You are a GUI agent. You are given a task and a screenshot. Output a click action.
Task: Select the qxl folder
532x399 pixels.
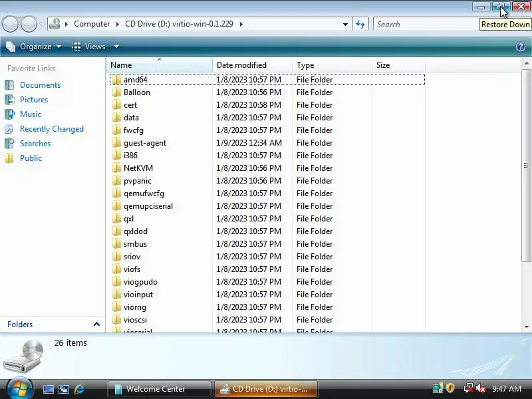coord(128,219)
